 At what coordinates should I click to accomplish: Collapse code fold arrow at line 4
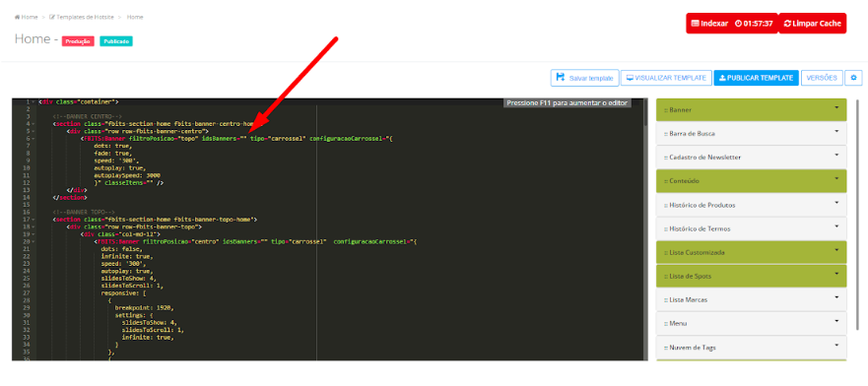(34, 124)
